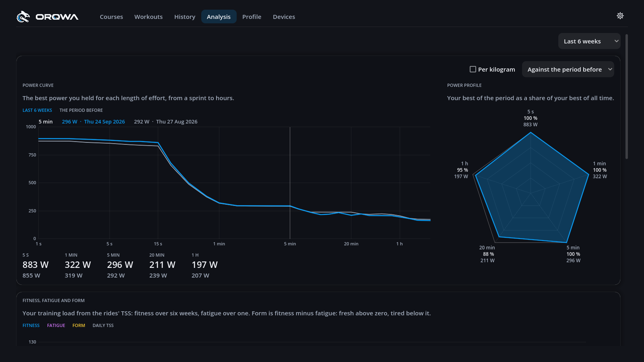Image resolution: width=644 pixels, height=362 pixels.
Task: Click the 211 W 20 min best value
Action: [162, 265]
